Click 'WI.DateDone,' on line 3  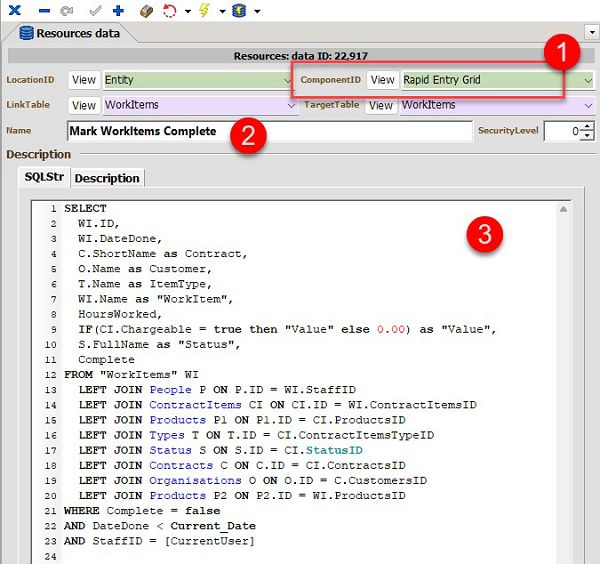coord(120,239)
